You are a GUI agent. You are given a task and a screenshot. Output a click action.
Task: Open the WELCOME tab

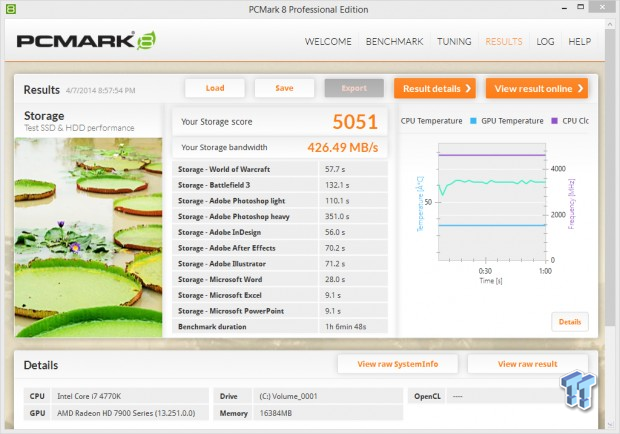point(328,42)
